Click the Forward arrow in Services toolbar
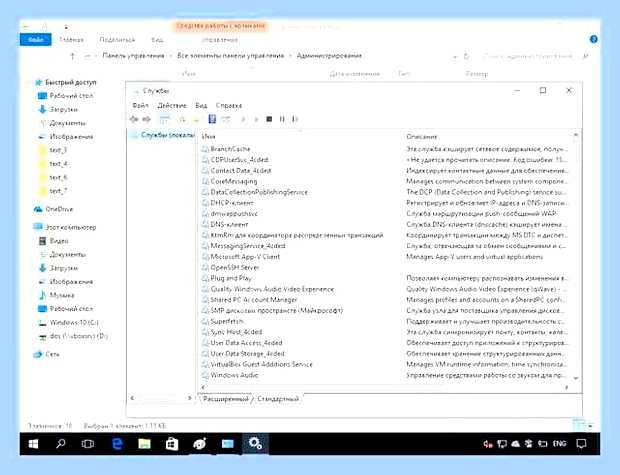 click(x=146, y=119)
